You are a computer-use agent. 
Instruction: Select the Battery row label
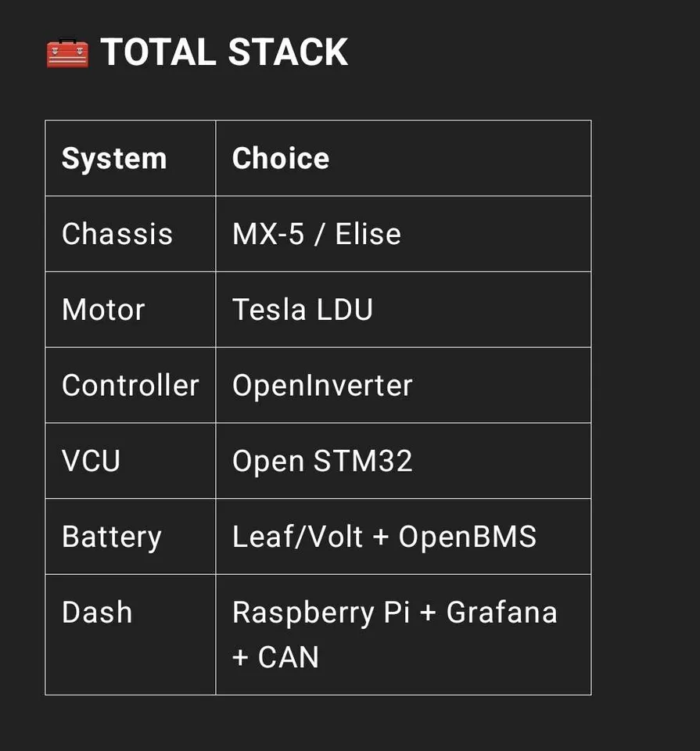point(112,537)
